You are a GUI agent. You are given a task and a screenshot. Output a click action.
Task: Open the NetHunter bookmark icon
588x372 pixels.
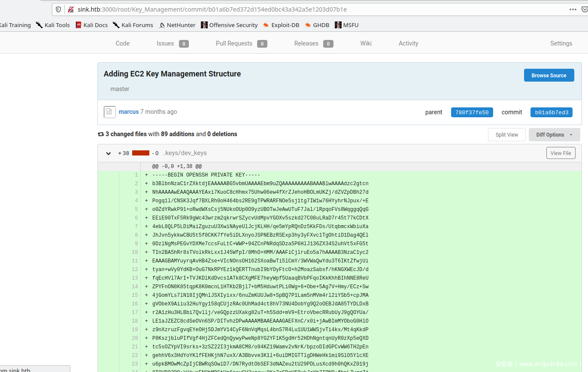click(162, 25)
